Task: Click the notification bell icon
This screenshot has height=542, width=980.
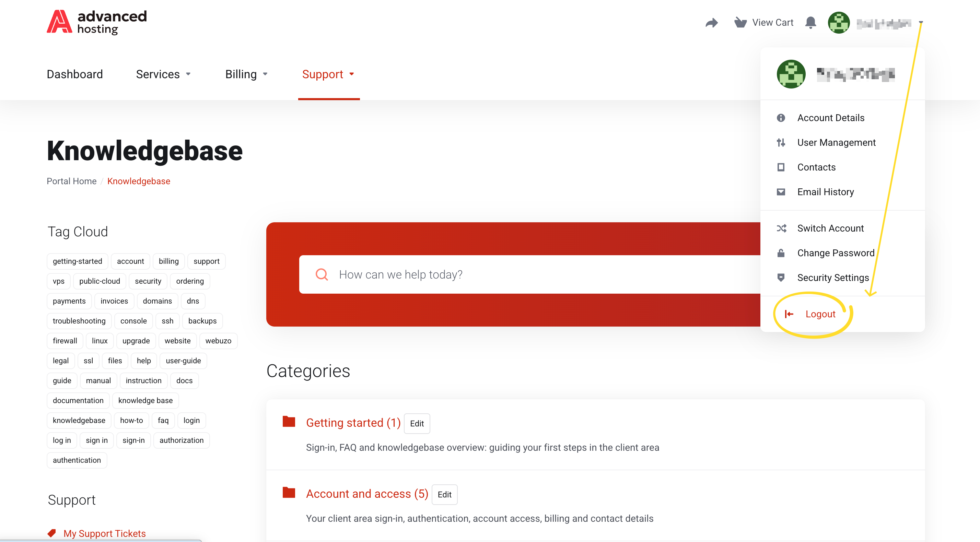Action: tap(811, 23)
